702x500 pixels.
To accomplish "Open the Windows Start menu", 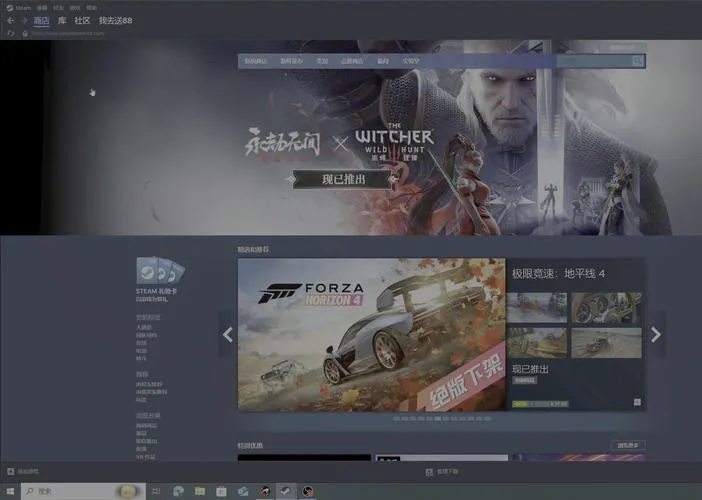I will (x=10, y=491).
